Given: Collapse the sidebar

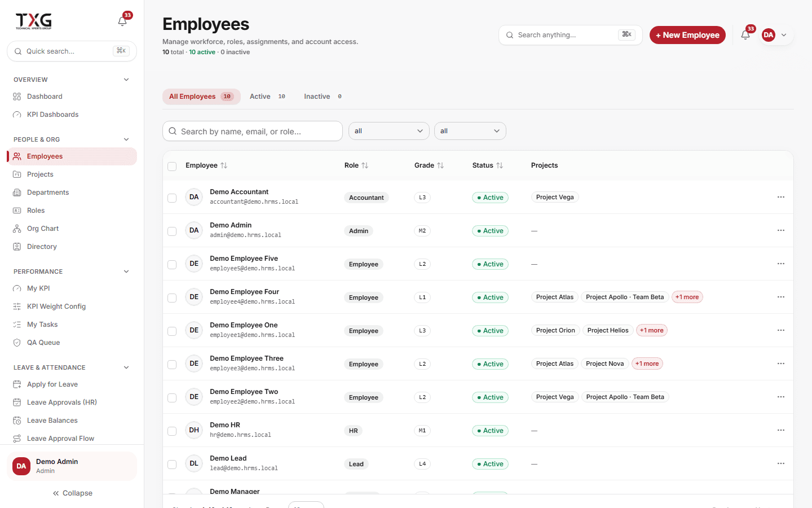Looking at the screenshot, I should [72, 493].
